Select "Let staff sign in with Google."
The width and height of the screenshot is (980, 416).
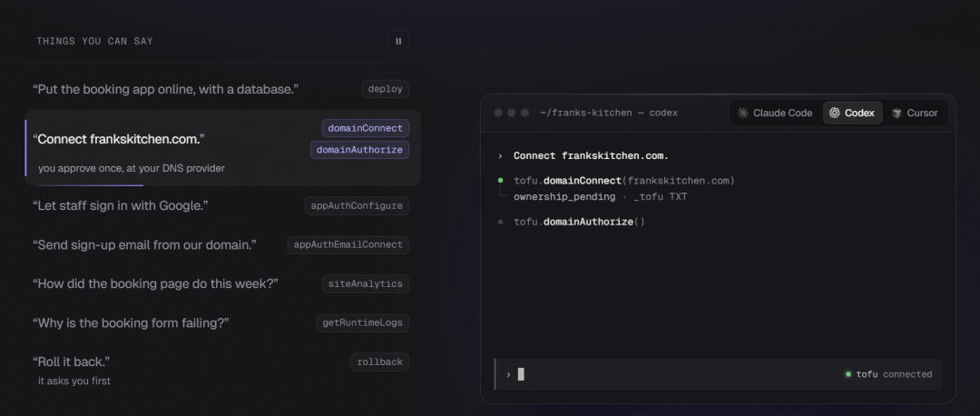(120, 206)
